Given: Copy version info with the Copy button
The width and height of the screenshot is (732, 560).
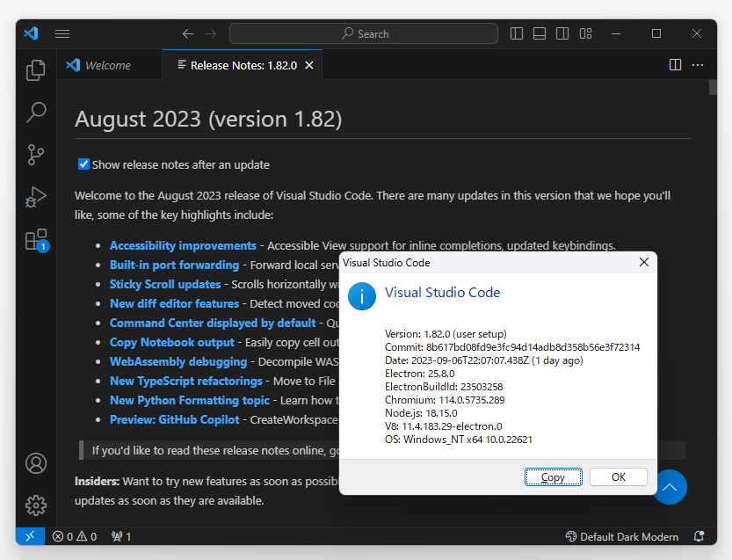Looking at the screenshot, I should point(553,476).
